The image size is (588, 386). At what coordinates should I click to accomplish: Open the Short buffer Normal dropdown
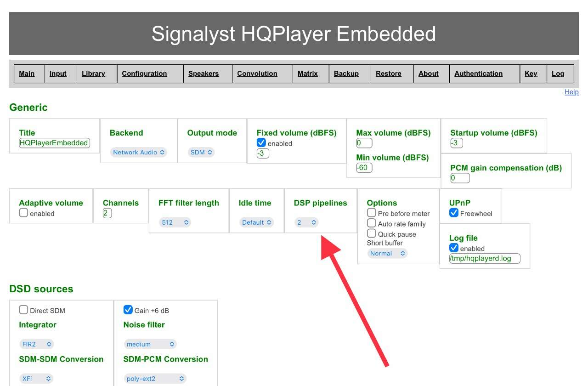pos(387,253)
